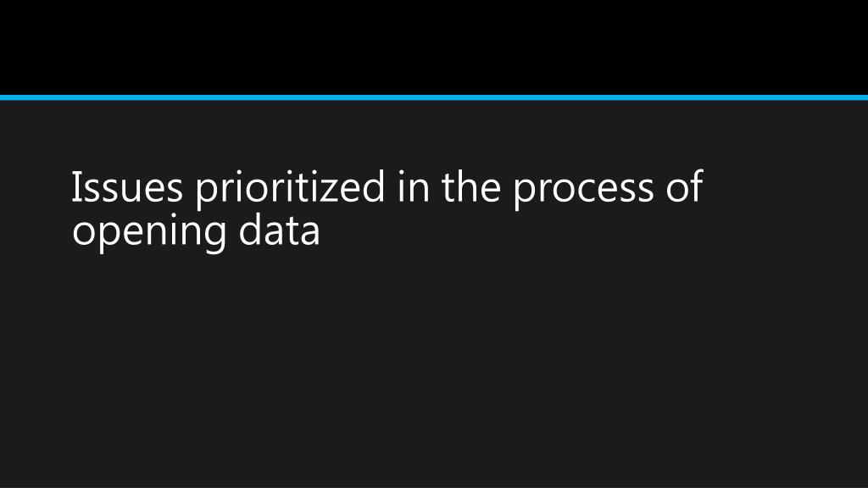Viewport: 868px width, 488px height.
Task: Click the final "a" in "data"
Action: point(310,234)
